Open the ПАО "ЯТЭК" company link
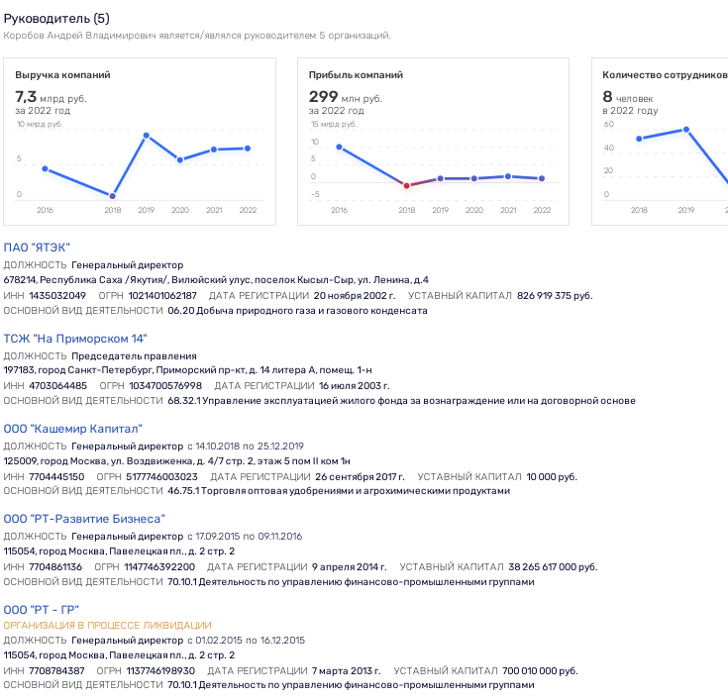The height and width of the screenshot is (700, 728). click(37, 248)
